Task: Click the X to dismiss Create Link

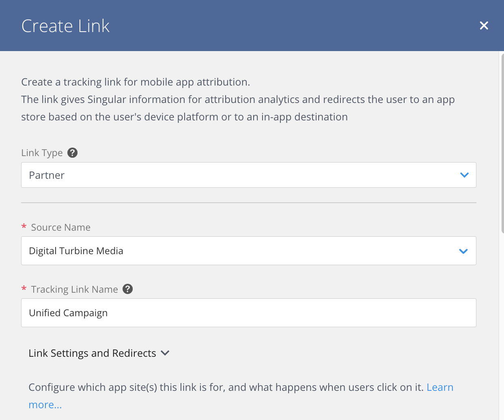Action: [x=484, y=26]
